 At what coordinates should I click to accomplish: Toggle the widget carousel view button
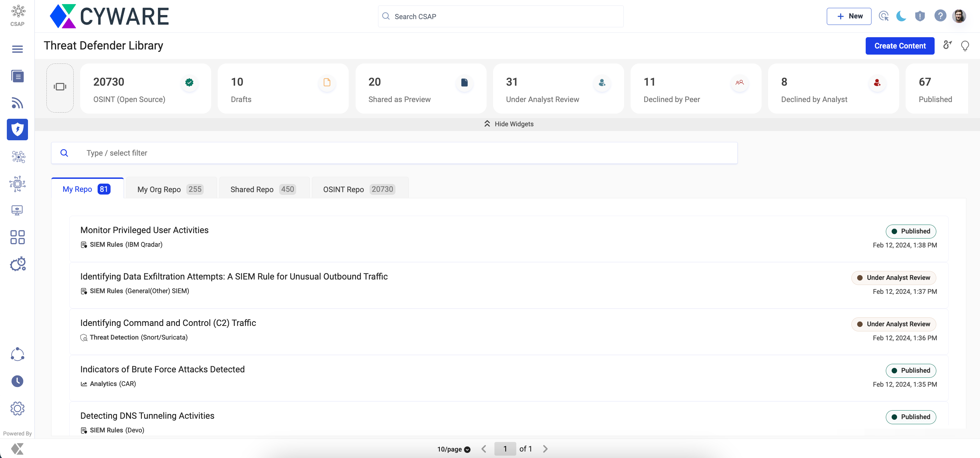pyautogui.click(x=60, y=87)
